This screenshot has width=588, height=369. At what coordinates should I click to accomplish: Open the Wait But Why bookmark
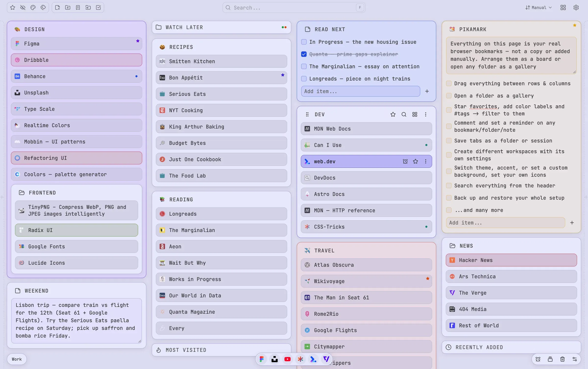click(x=221, y=263)
